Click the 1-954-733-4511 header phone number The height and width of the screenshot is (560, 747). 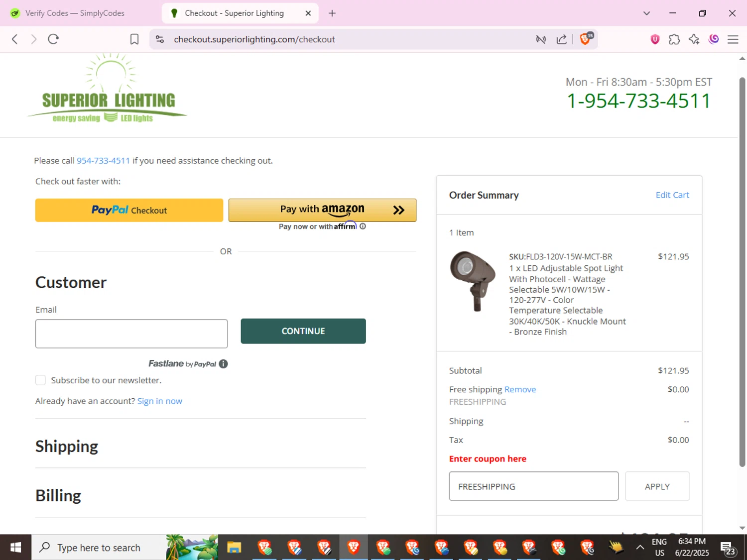coord(638,101)
